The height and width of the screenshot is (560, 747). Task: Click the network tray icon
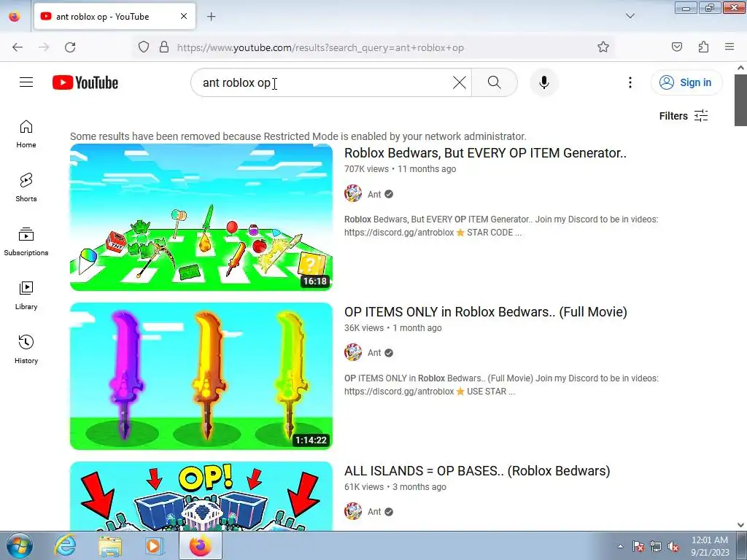656,546
